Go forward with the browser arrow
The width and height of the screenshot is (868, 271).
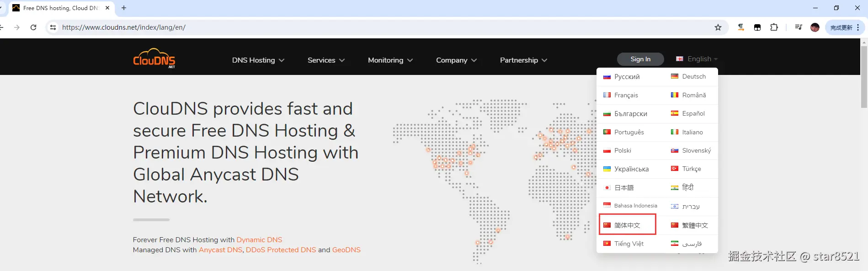[17, 27]
